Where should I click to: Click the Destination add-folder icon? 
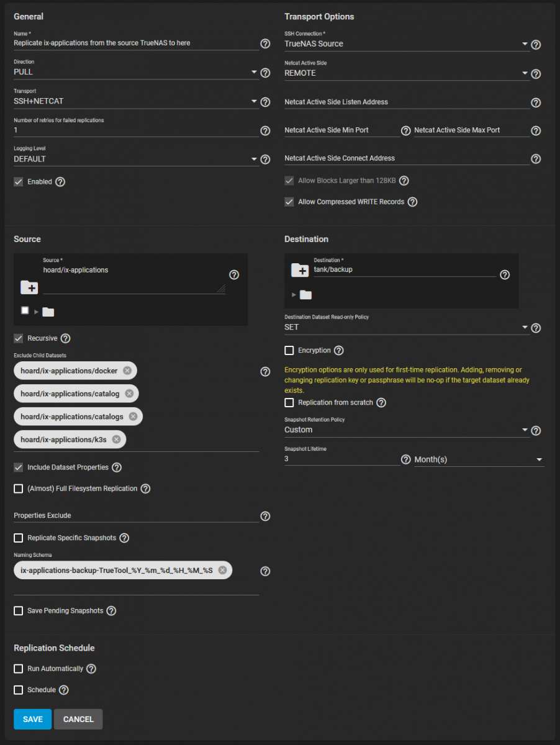[300, 269]
